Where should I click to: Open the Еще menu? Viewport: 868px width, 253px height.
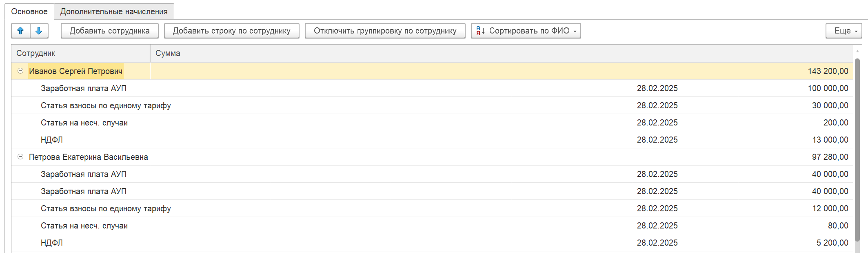coord(844,31)
